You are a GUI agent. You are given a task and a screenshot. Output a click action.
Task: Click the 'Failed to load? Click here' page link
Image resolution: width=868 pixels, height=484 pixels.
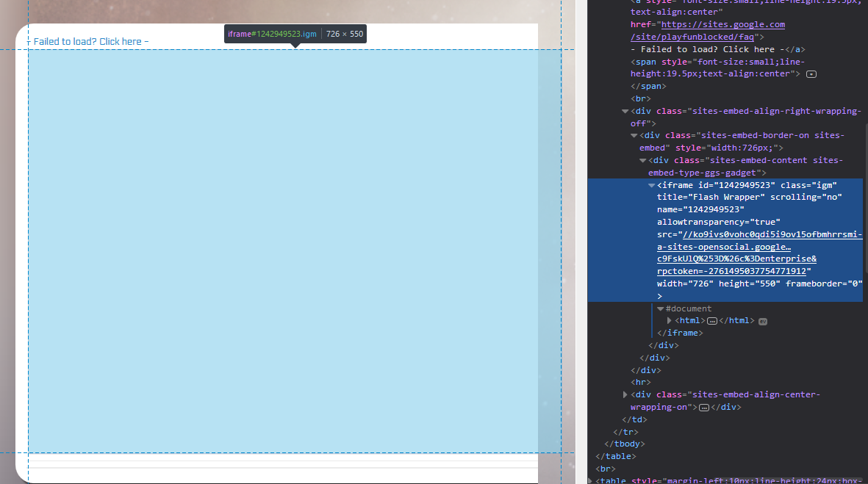click(x=87, y=41)
